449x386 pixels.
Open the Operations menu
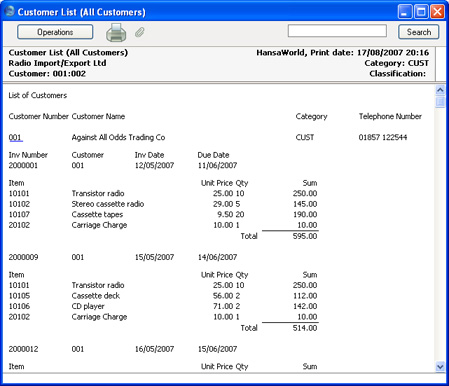55,32
